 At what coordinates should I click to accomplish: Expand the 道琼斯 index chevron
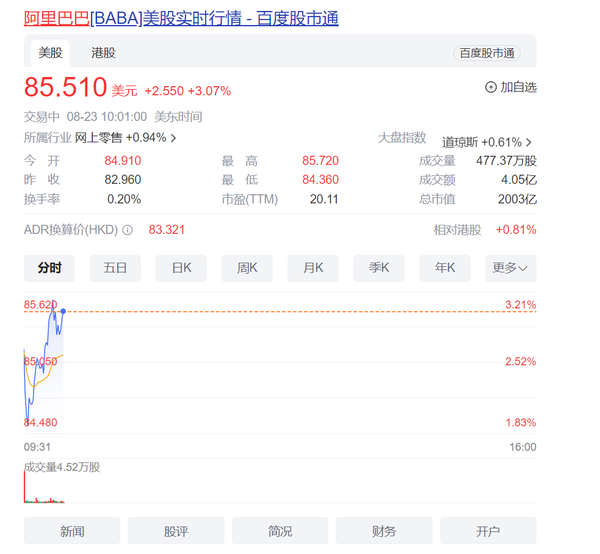[x=528, y=142]
